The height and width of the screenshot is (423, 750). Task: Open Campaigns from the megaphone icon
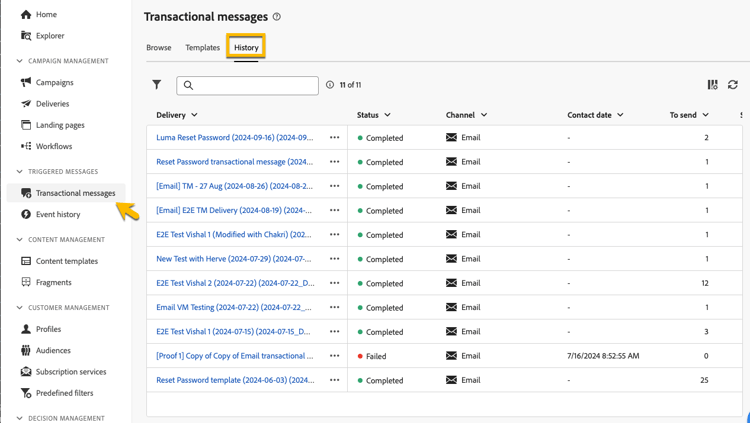[26, 82]
